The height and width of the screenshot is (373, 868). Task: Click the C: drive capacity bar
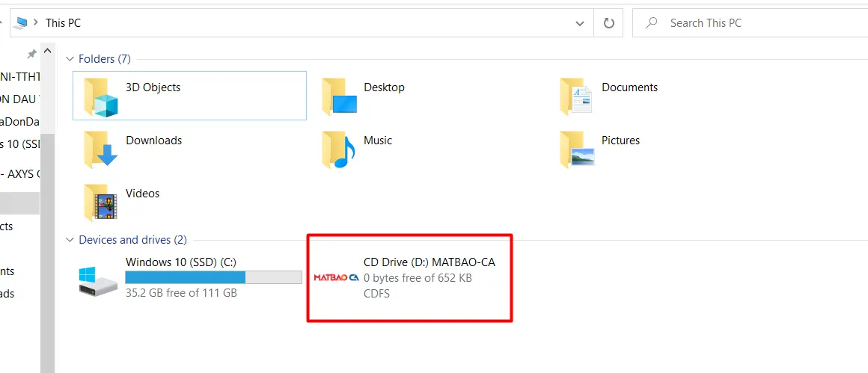tap(214, 277)
